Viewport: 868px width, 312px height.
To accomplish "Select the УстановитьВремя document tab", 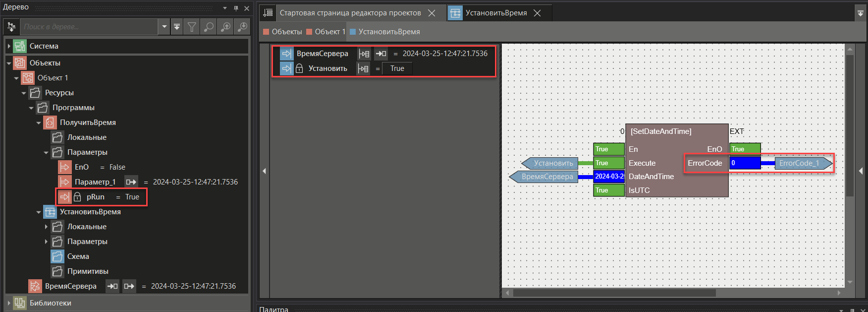I will point(495,13).
